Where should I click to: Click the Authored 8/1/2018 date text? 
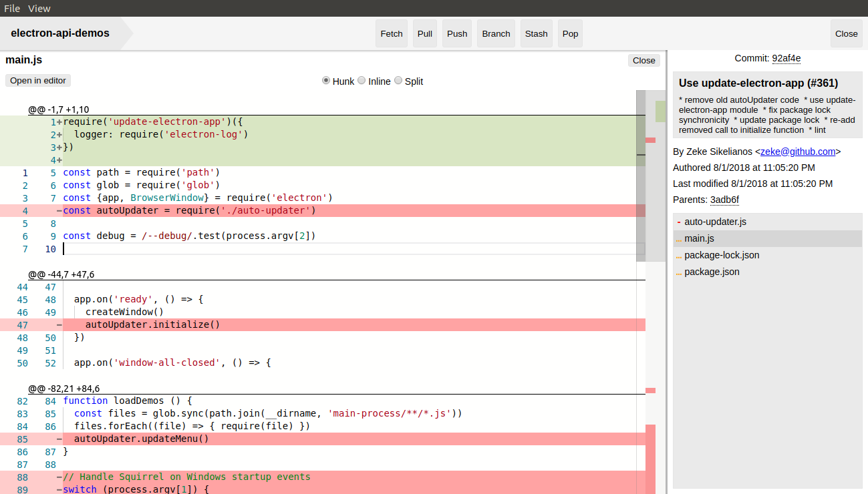[x=744, y=168]
